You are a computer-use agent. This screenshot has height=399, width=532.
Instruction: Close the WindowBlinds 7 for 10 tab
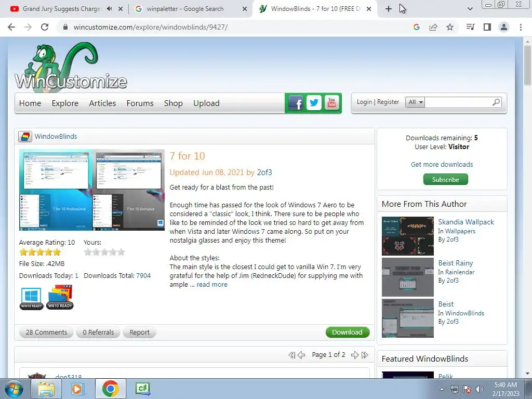(369, 9)
